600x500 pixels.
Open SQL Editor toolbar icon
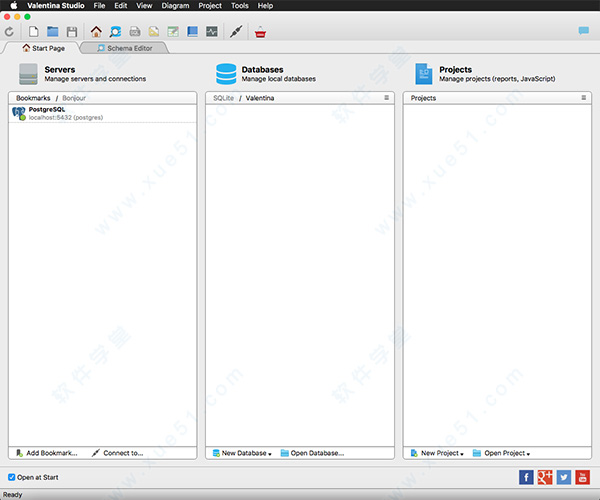pos(135,31)
